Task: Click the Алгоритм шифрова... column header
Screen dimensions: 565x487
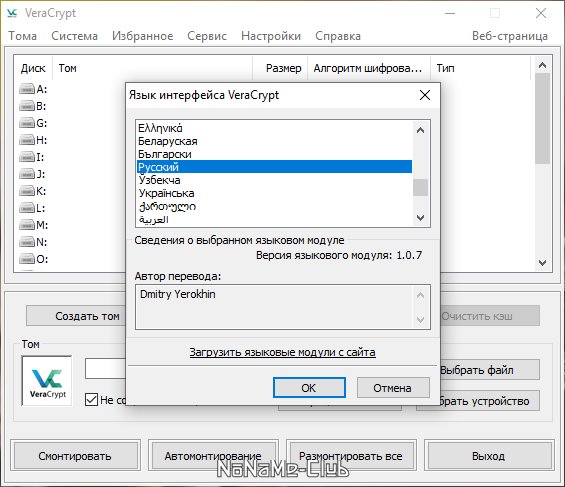Action: (x=369, y=68)
